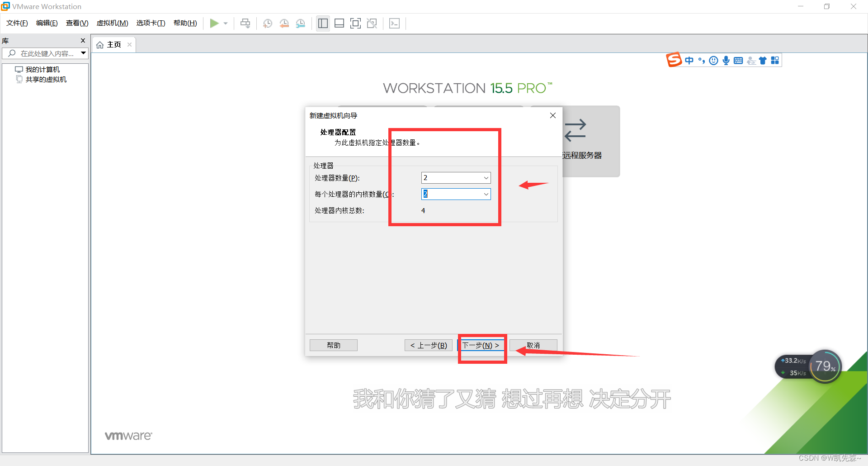
Task: Open the 选项卡(T) menu
Action: point(151,23)
